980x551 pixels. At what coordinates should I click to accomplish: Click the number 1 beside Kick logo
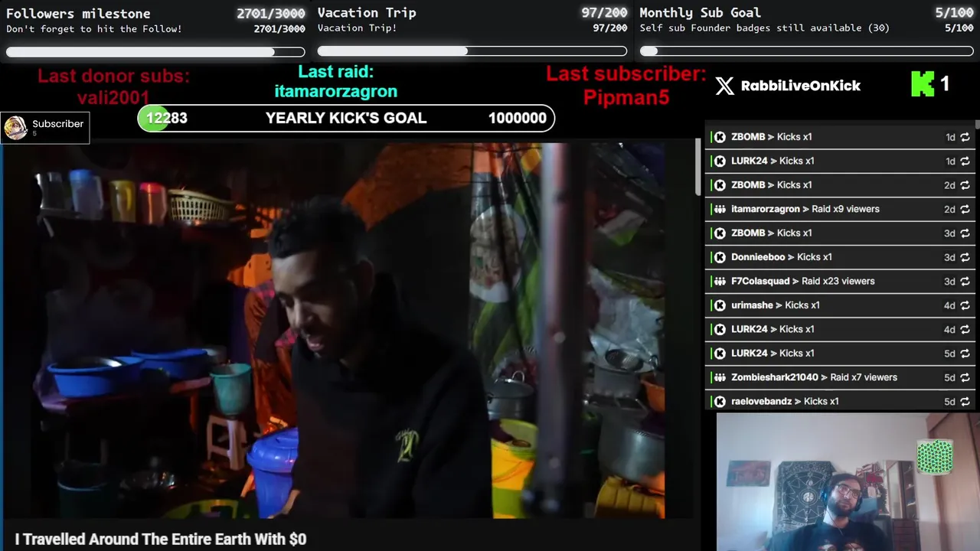pyautogui.click(x=945, y=83)
